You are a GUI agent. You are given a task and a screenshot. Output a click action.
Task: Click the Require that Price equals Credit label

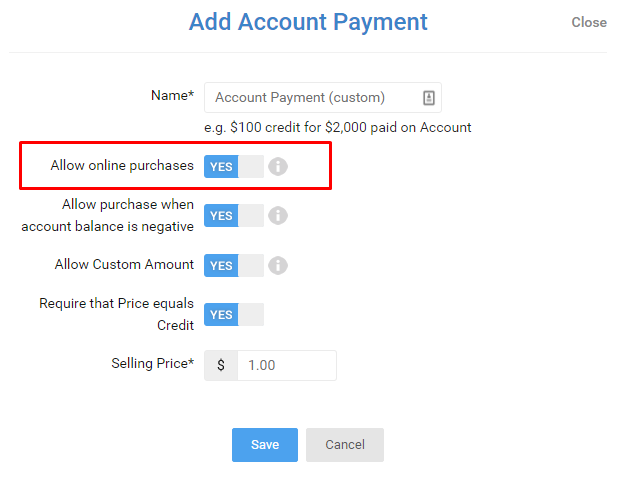(x=117, y=314)
